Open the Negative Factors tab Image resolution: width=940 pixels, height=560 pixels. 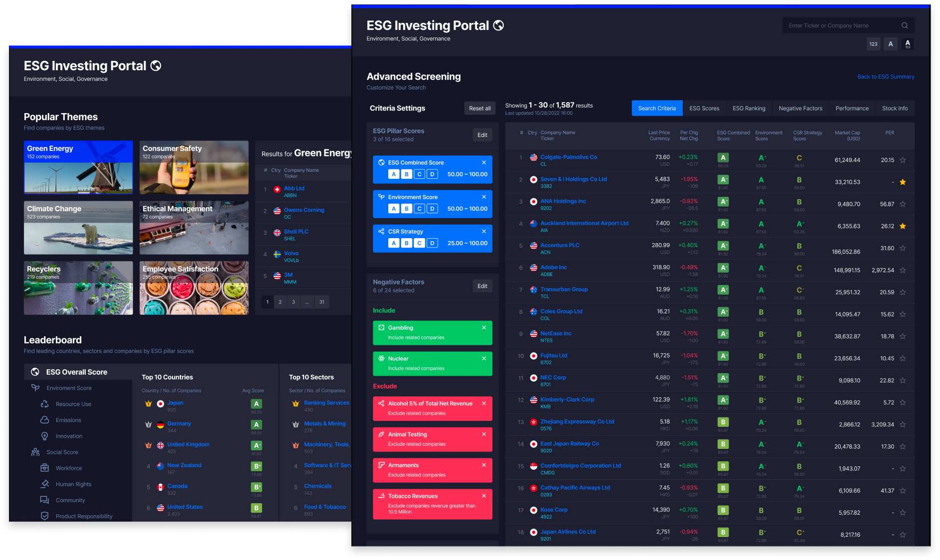800,108
